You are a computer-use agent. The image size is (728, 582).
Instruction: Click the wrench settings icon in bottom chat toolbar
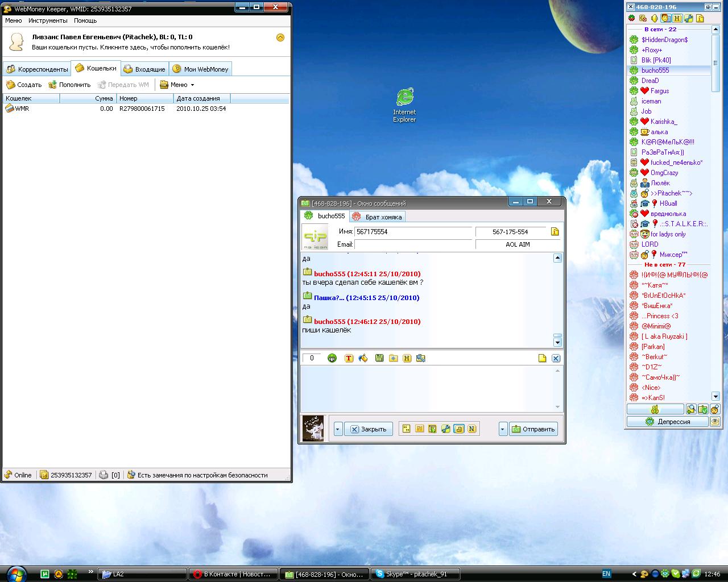[x=445, y=429]
